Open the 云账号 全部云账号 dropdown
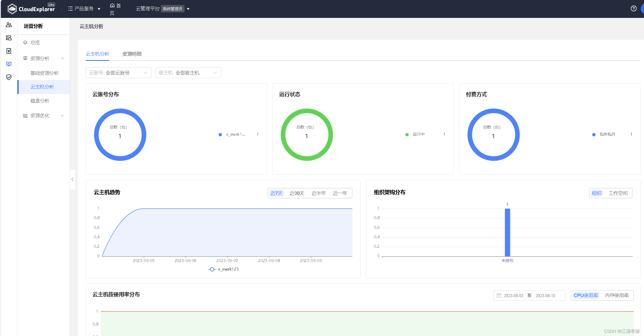Screen dimensions: 644x336 tap(118, 73)
